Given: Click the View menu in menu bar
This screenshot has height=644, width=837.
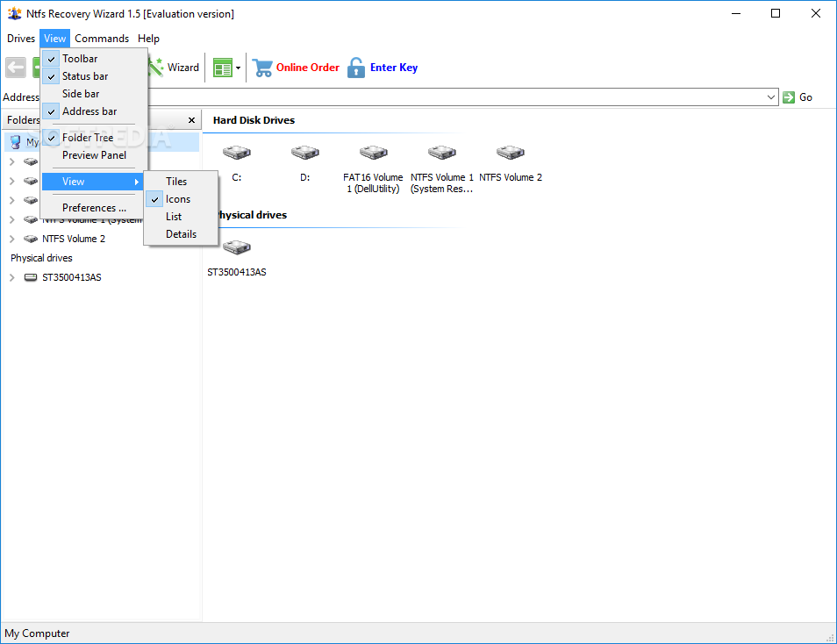Looking at the screenshot, I should click(x=55, y=39).
